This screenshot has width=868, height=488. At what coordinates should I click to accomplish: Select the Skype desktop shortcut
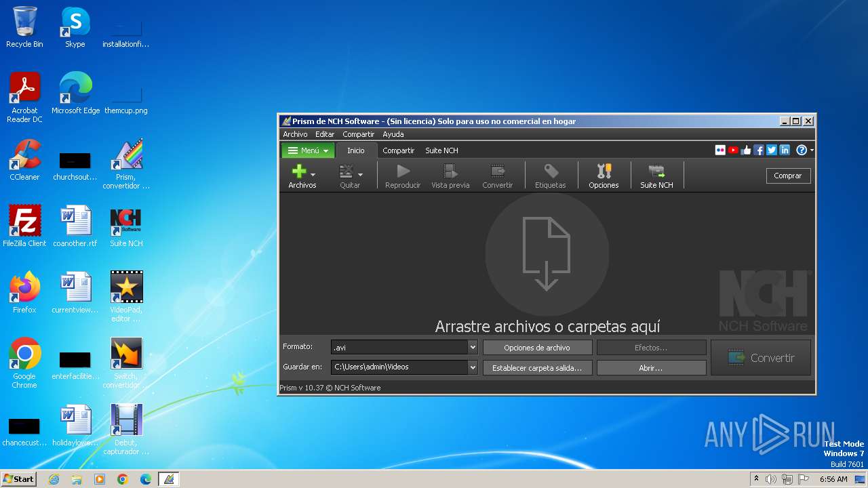tap(75, 27)
